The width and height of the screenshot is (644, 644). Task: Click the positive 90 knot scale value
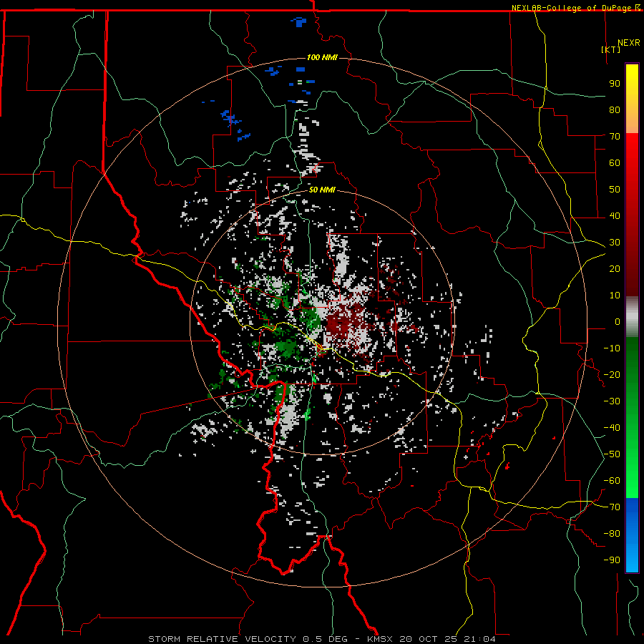(x=615, y=84)
